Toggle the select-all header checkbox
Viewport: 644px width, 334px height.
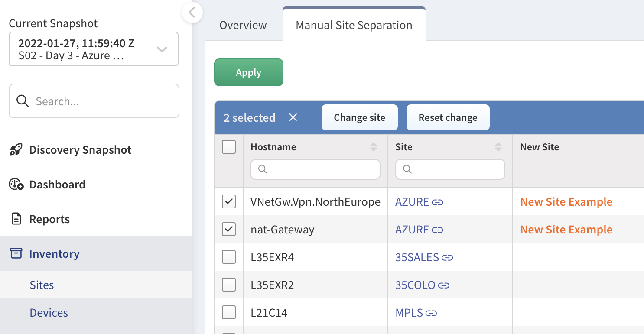point(229,147)
